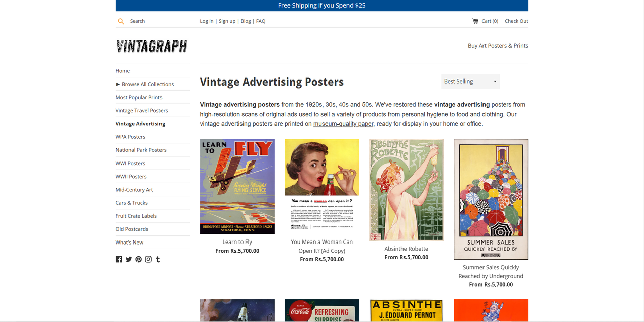Click the Vintagraph logo

tap(151, 46)
